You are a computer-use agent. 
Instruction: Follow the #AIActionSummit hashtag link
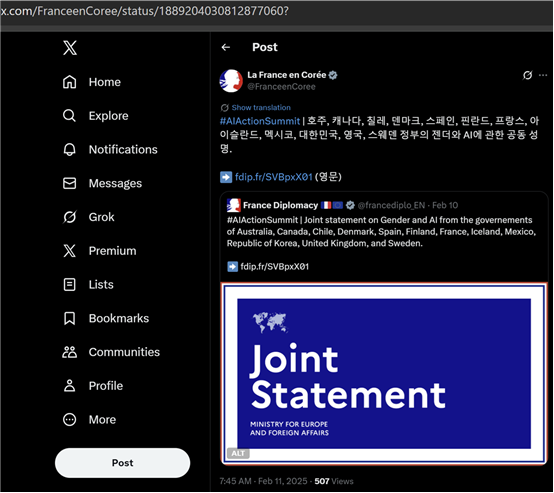(x=260, y=121)
